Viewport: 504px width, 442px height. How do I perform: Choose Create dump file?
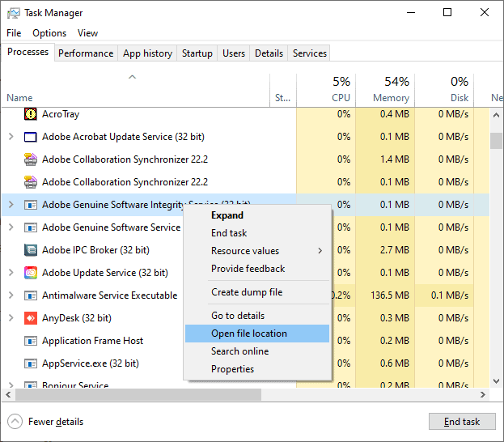point(257,292)
